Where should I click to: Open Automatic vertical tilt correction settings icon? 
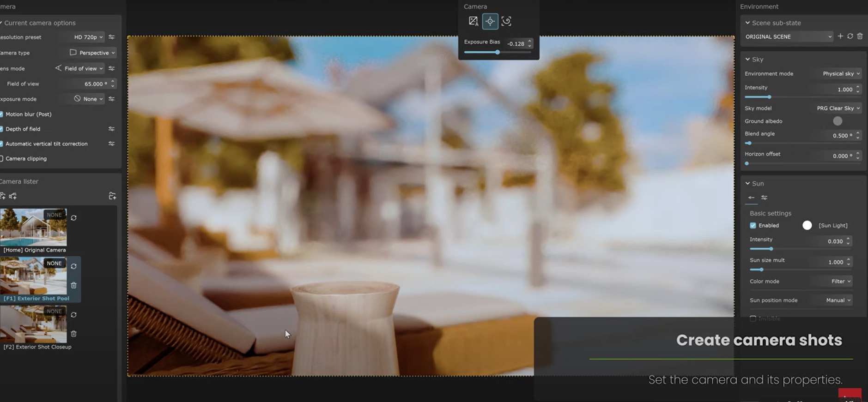click(x=111, y=144)
